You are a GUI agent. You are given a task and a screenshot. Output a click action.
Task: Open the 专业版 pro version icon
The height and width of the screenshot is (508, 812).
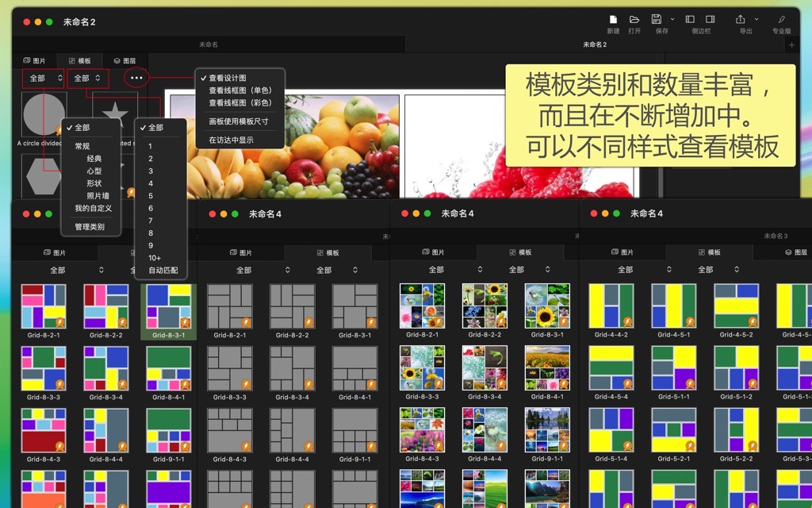click(x=781, y=20)
